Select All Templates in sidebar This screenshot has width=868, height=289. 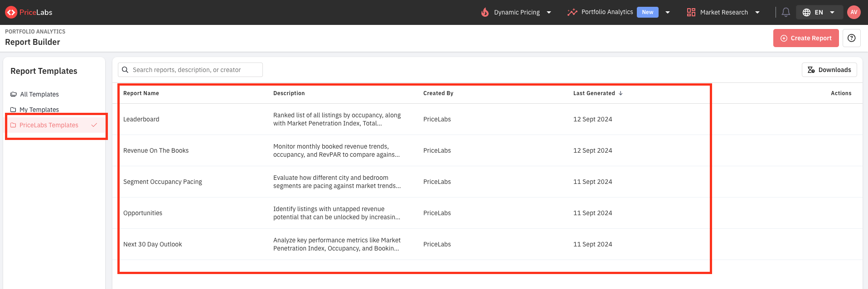click(39, 94)
